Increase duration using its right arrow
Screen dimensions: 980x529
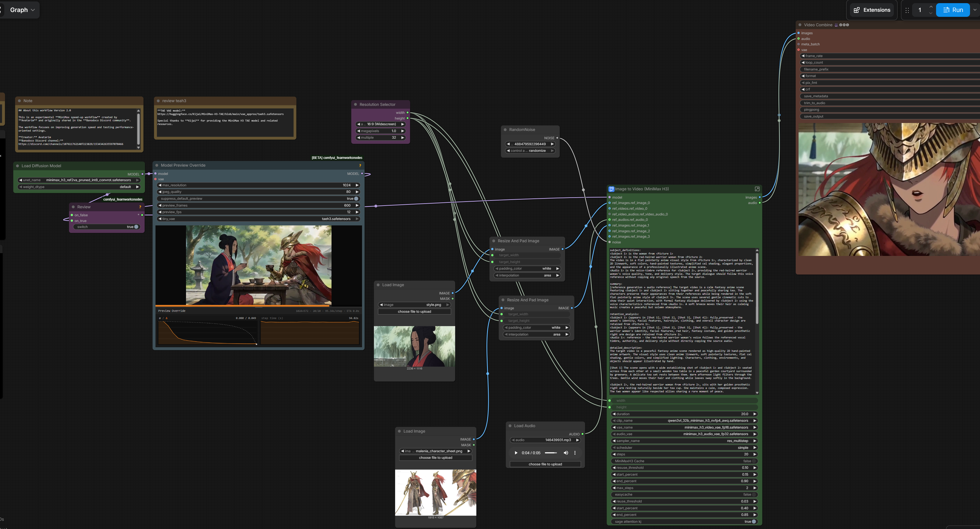tap(755, 414)
